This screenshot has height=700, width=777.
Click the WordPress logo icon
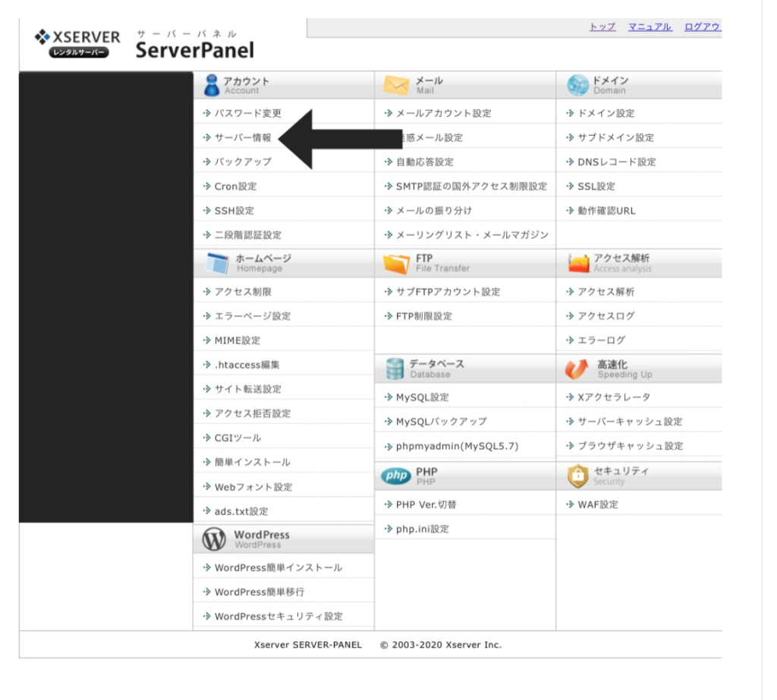pyautogui.click(x=214, y=539)
